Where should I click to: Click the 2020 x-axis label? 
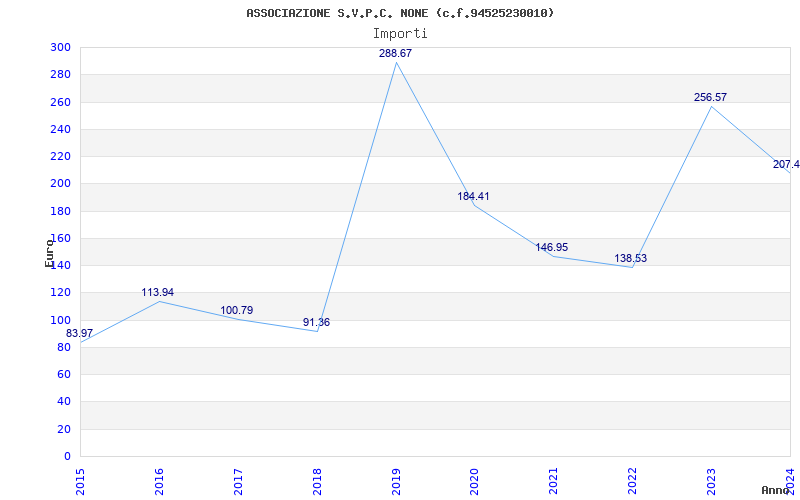click(474, 482)
